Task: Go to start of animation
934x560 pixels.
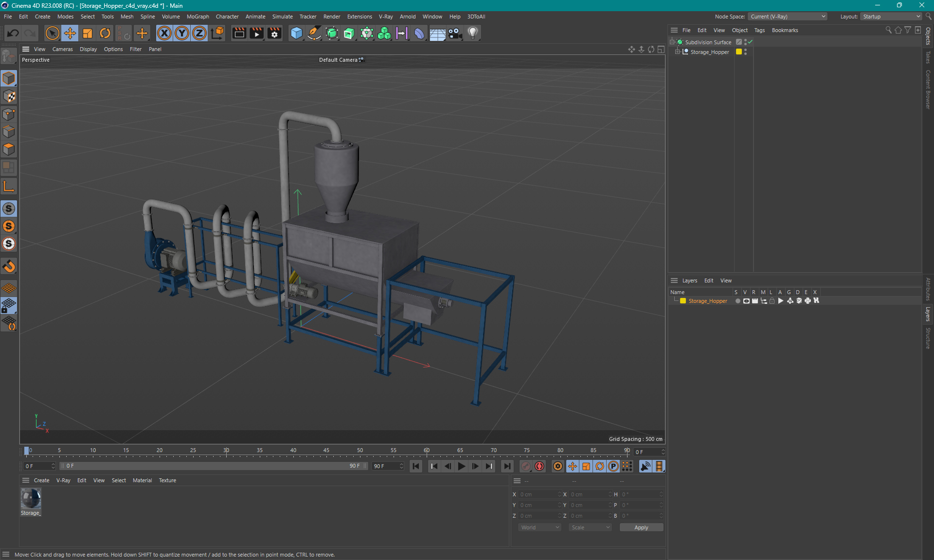Action: (x=416, y=466)
